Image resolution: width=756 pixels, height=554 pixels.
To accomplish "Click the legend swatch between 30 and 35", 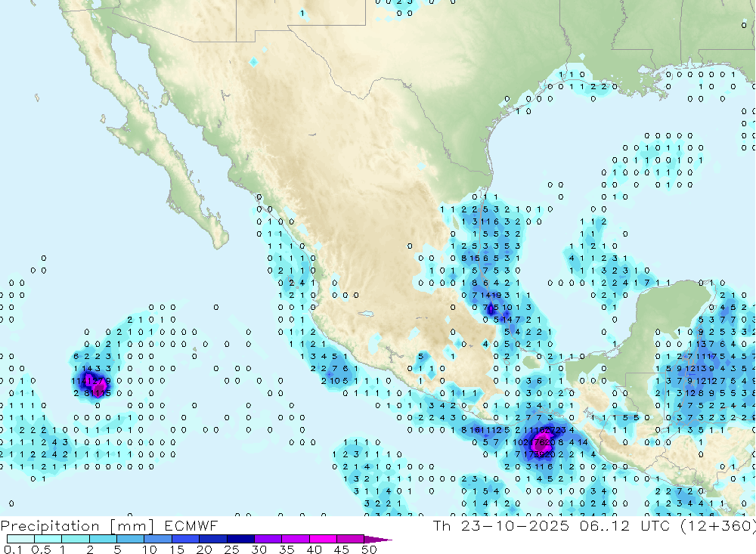I will point(268,539).
